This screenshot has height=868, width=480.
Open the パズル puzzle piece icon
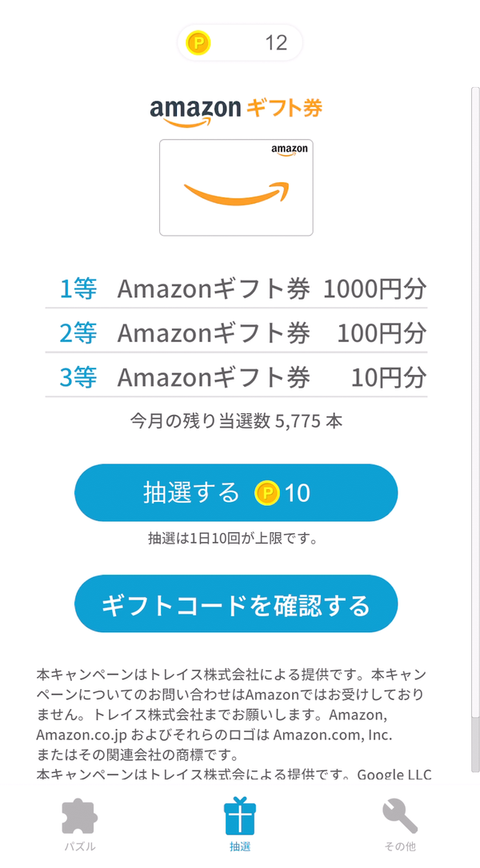point(80,817)
